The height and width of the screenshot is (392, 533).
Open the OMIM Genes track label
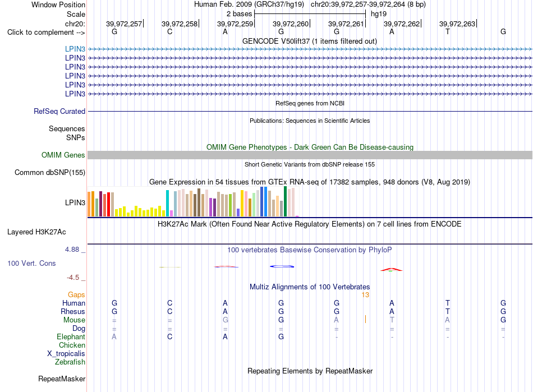pos(63,155)
